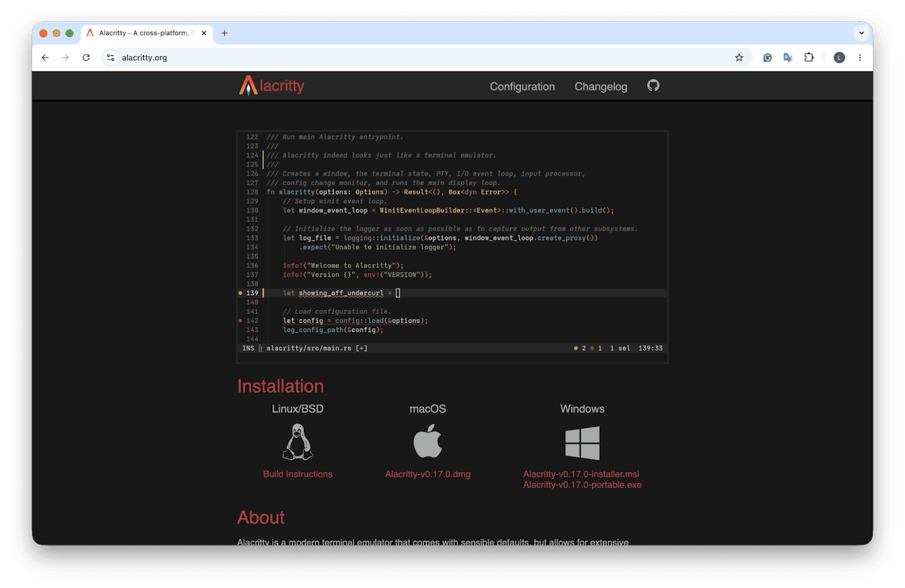Click the Windows logo icon
Screen dimensions: 905x588
click(582, 443)
